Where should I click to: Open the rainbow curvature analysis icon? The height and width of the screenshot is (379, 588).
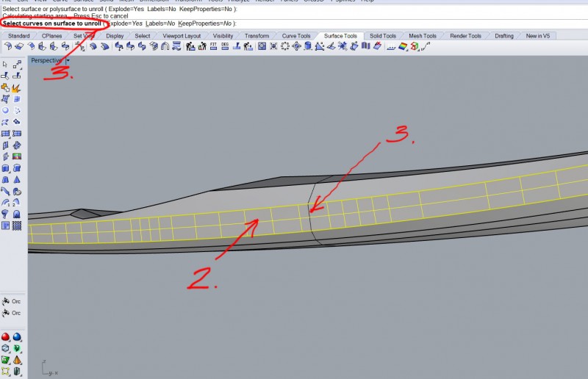403,46
